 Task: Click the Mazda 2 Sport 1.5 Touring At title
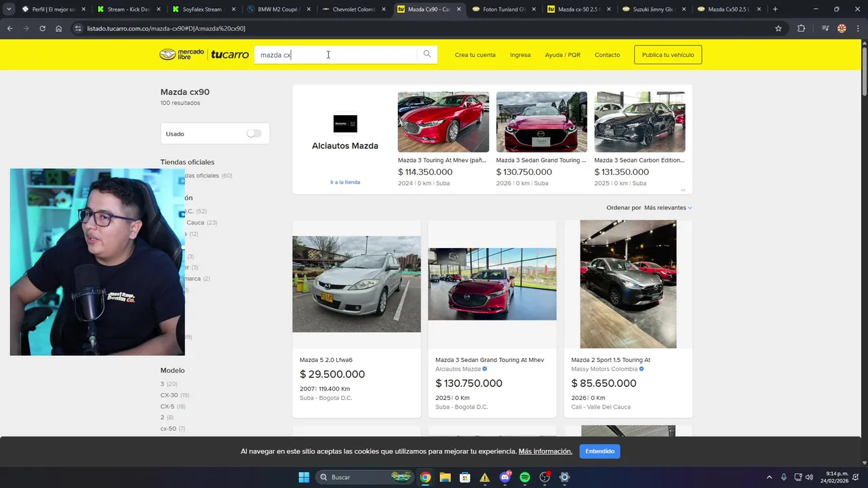pos(610,360)
